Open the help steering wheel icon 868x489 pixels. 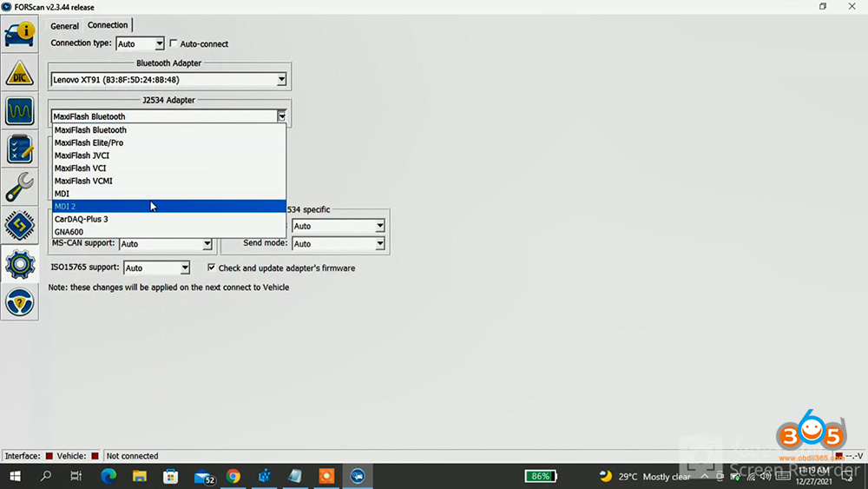point(19,301)
